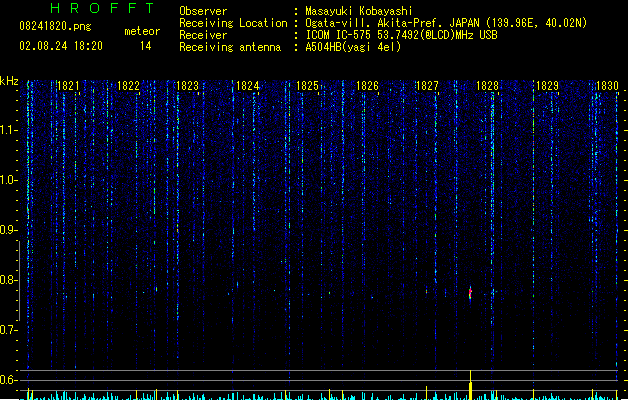Click the Receiving antenna label
Screen dimensions: 629x400
[230, 47]
